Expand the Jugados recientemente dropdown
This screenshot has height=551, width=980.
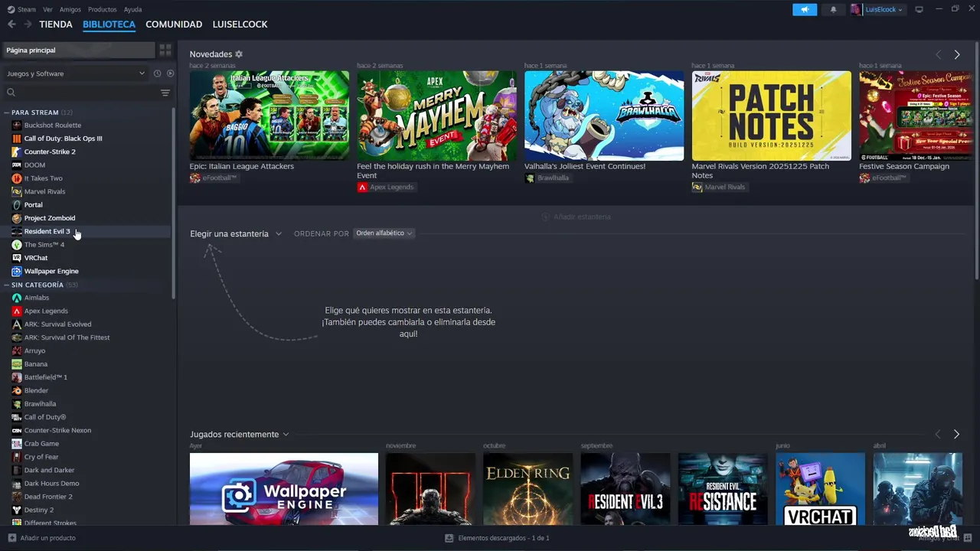[240, 434]
